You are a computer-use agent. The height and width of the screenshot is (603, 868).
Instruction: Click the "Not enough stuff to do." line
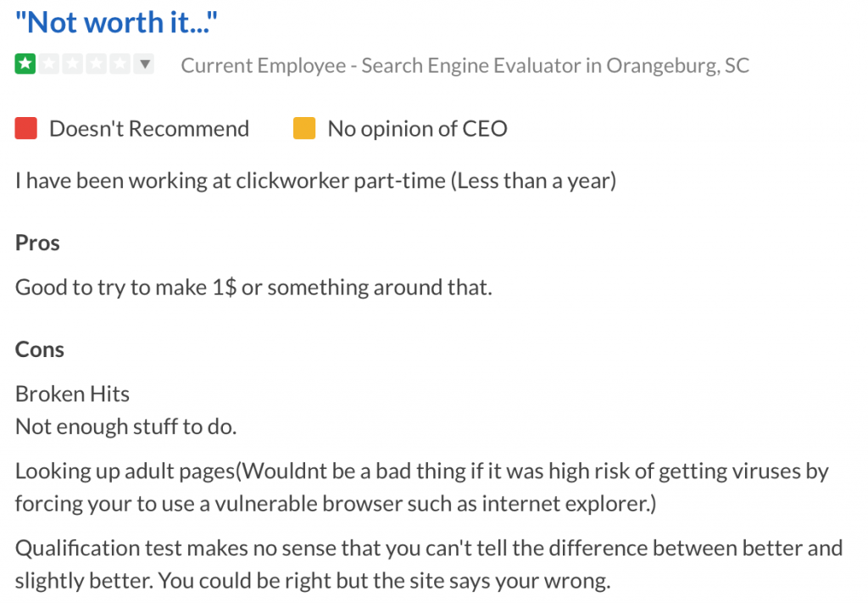click(125, 427)
